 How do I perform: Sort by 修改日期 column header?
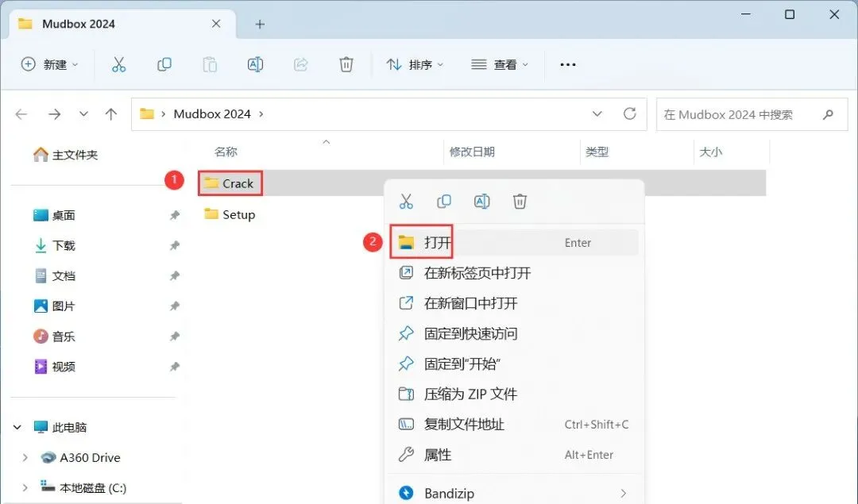pos(472,152)
